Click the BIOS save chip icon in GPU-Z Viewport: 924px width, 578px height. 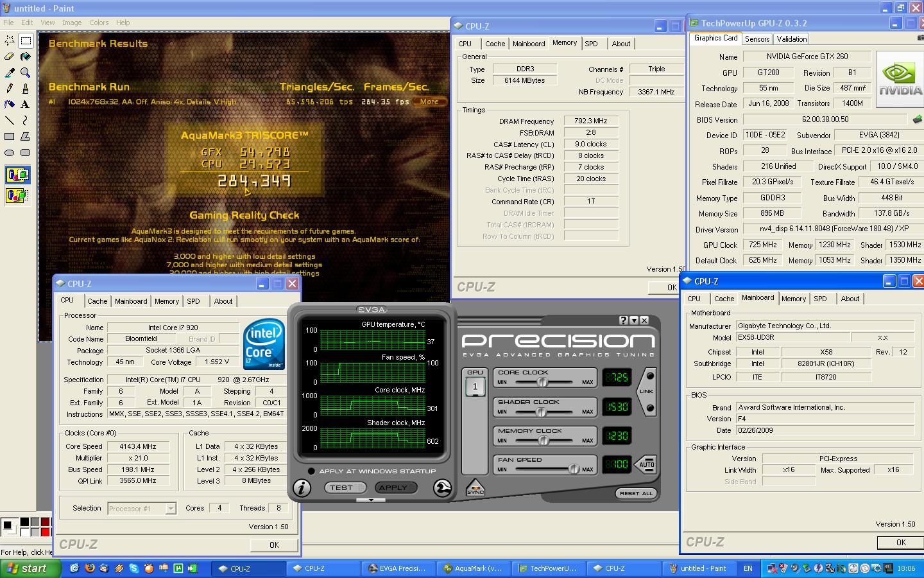pos(918,119)
